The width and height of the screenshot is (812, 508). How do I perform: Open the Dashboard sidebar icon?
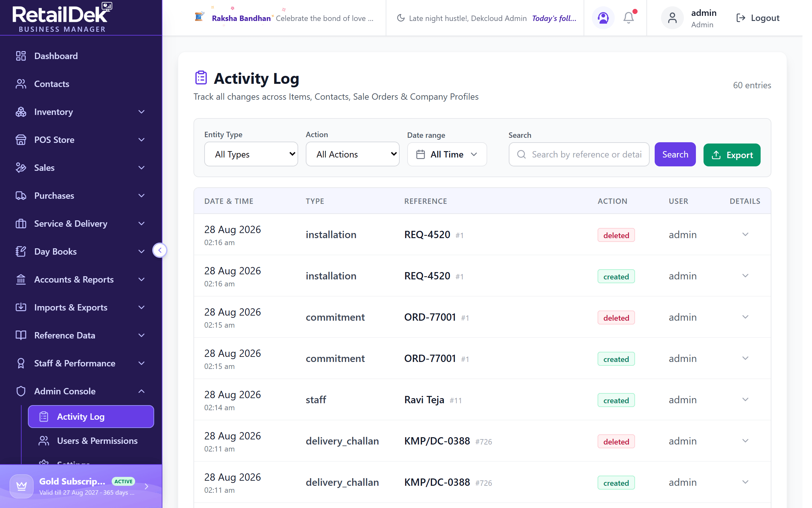coord(21,56)
